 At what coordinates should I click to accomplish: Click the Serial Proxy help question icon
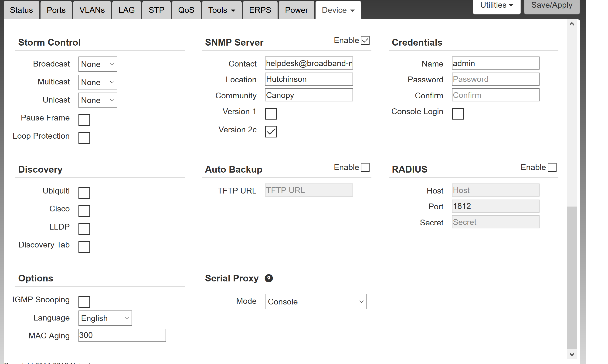pos(269,278)
